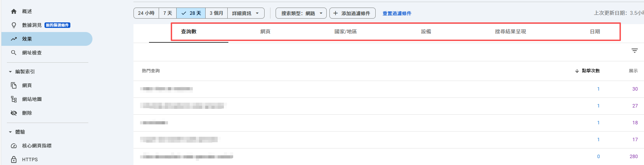The width and height of the screenshot is (644, 165).
Task: Switch to the 搜尋結果呈現 tab
Action: click(510, 31)
